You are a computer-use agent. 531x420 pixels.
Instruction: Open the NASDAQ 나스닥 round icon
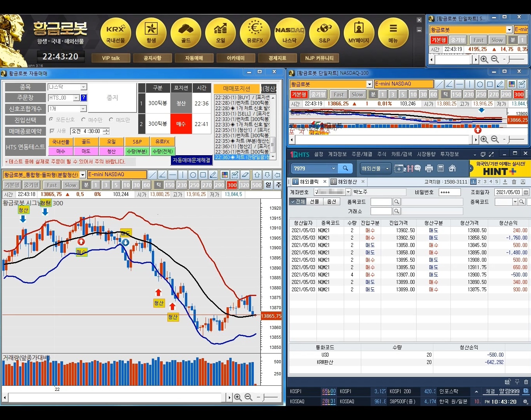tap(290, 33)
